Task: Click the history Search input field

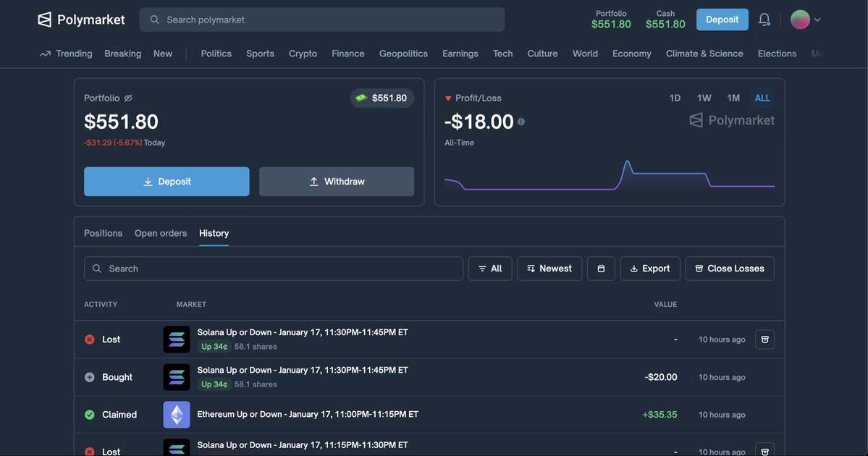Action: pos(274,269)
